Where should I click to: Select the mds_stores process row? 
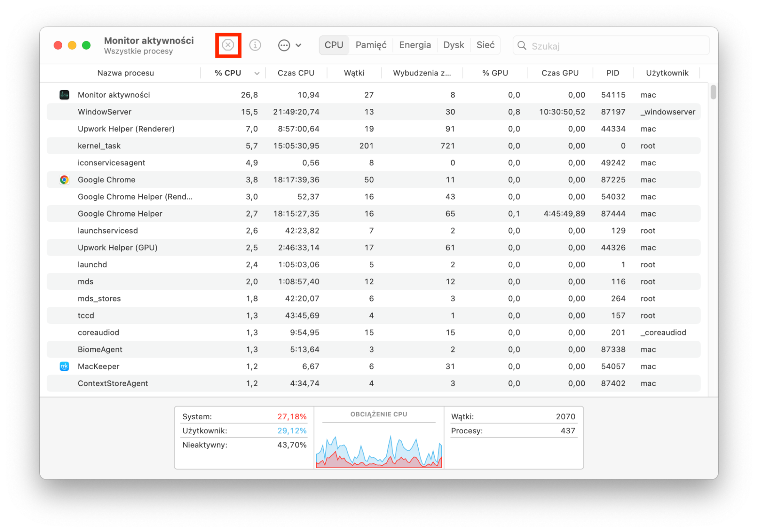374,298
